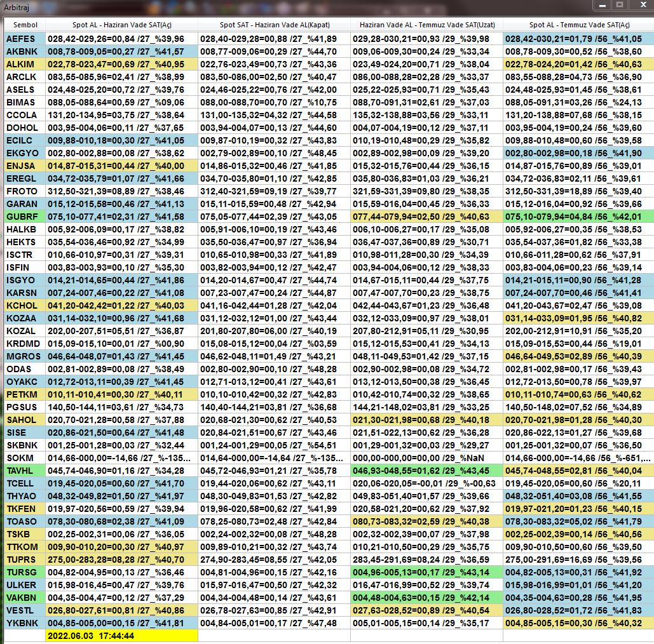Select the KARSN symbol cell

point(25,293)
